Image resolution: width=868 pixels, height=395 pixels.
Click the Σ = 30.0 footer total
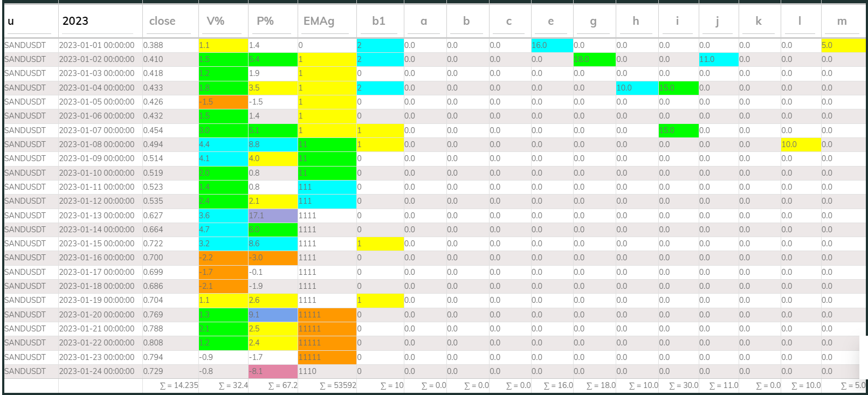[683, 385]
